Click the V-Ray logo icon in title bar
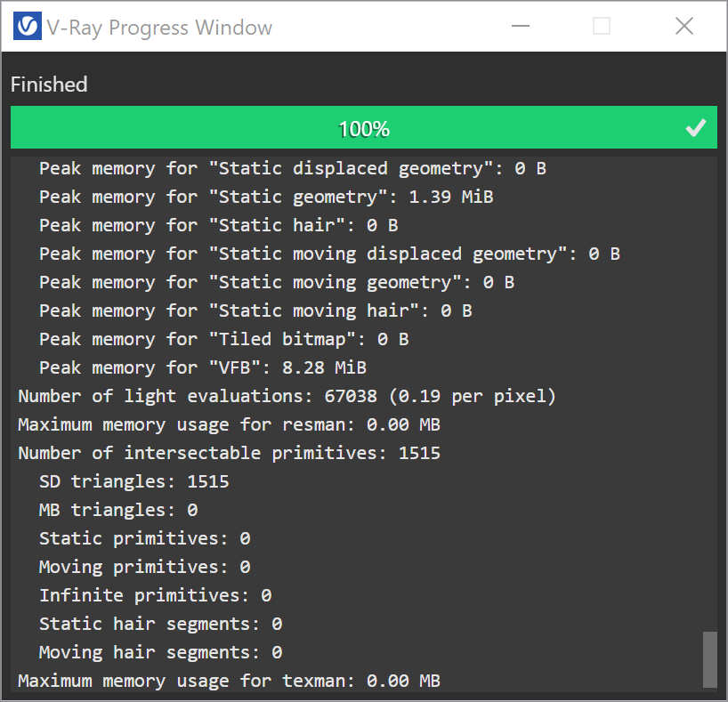The width and height of the screenshot is (728, 702). (27, 26)
